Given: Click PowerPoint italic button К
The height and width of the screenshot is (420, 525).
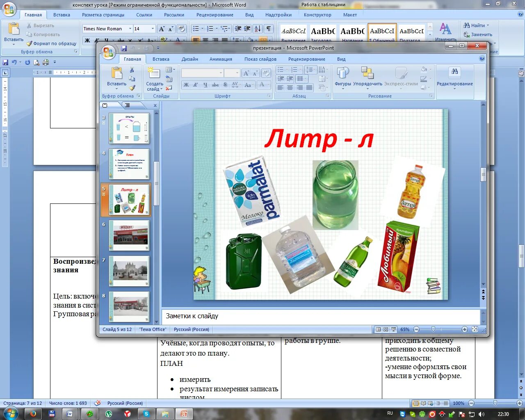Looking at the screenshot, I should point(196,85).
